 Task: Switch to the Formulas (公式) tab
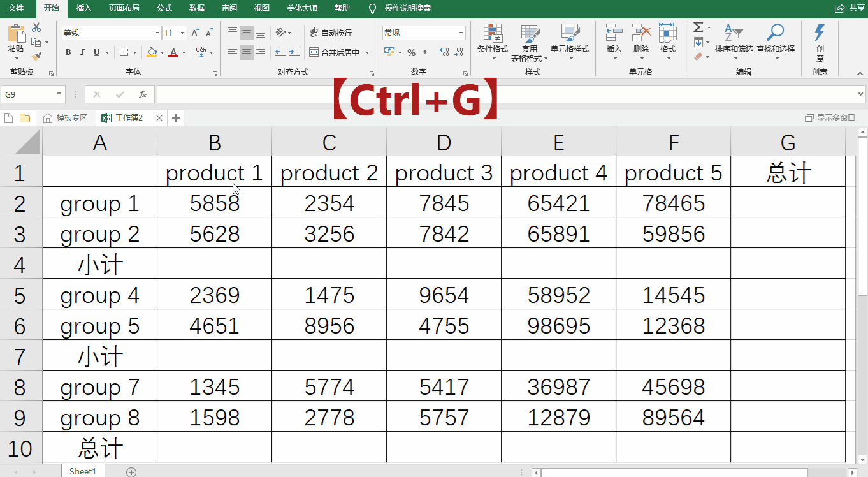[164, 8]
